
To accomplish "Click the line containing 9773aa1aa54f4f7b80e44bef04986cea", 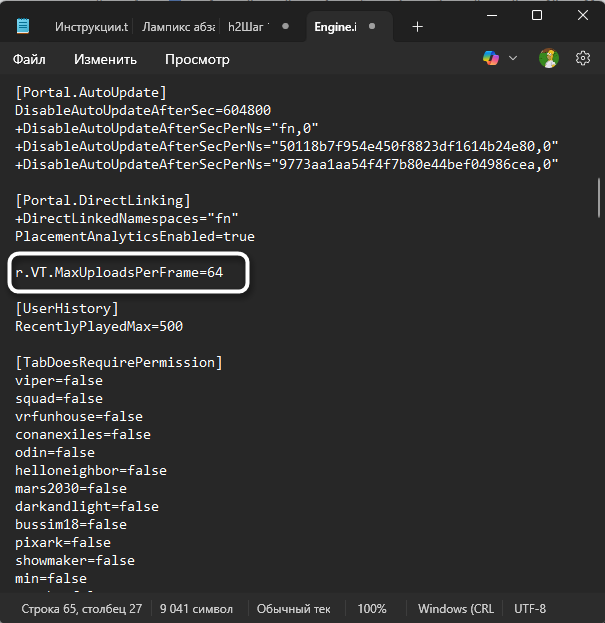I will [x=287, y=164].
